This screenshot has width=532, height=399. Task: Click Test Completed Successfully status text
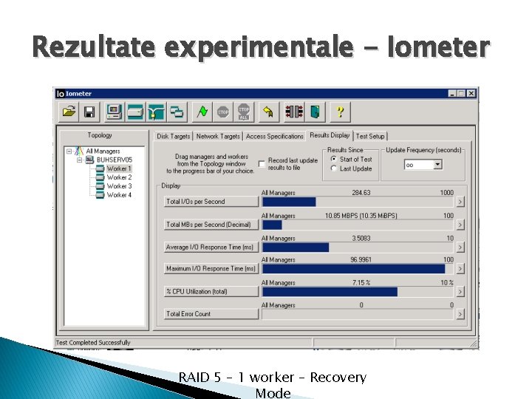click(93, 343)
